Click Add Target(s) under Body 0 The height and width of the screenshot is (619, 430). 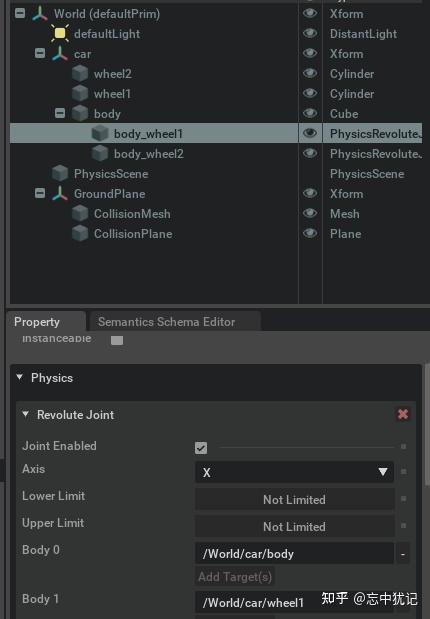point(235,577)
